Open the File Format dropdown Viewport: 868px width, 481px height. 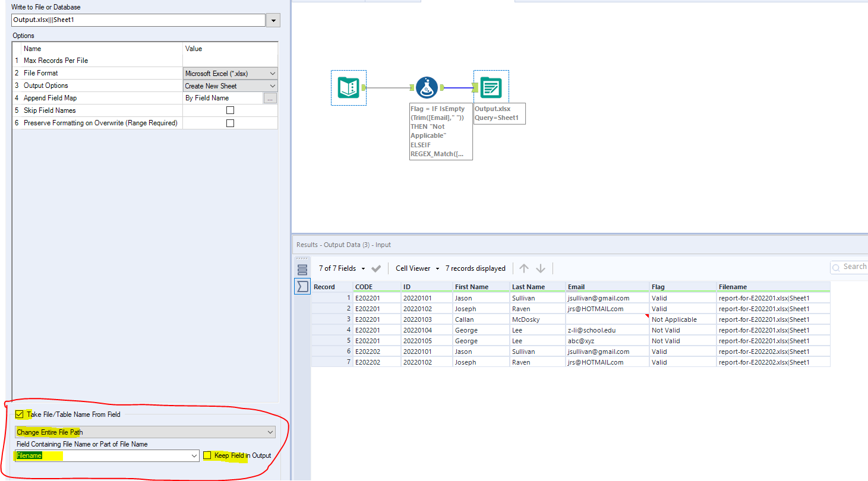pyautogui.click(x=272, y=73)
